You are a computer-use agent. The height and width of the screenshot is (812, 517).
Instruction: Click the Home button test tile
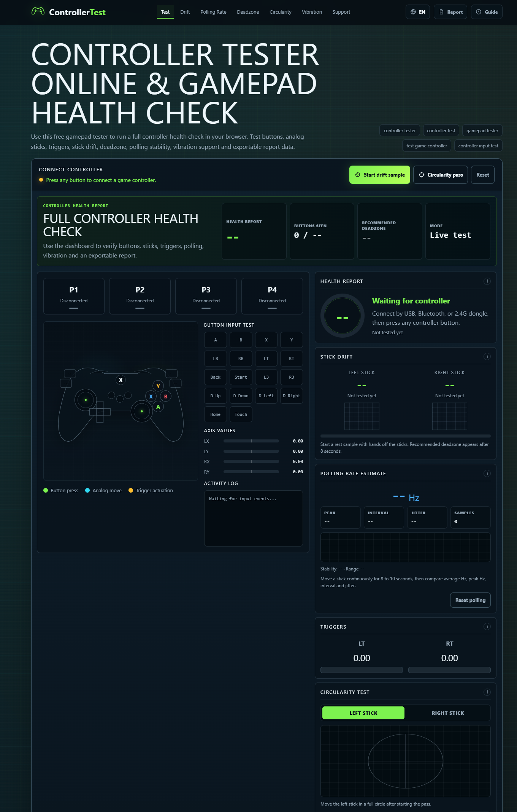coord(216,414)
